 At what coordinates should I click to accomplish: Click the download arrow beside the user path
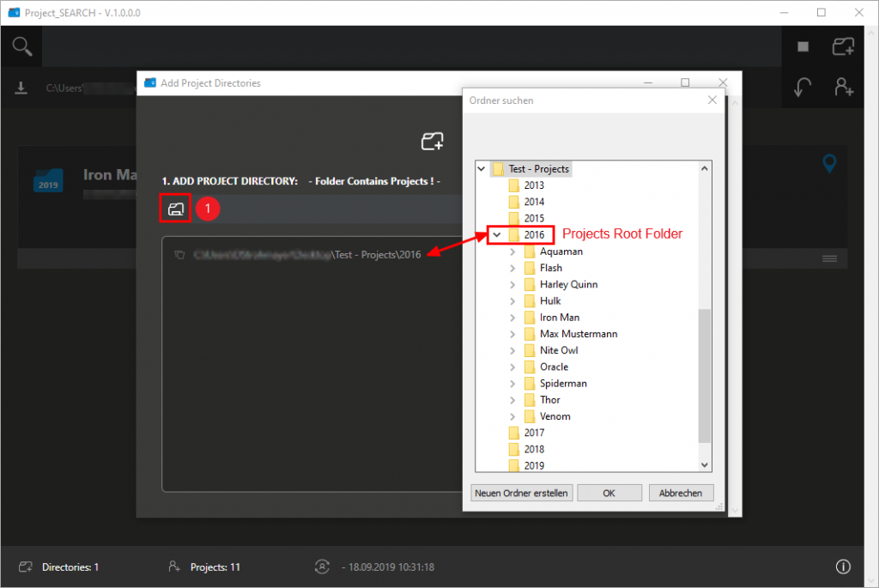21,87
